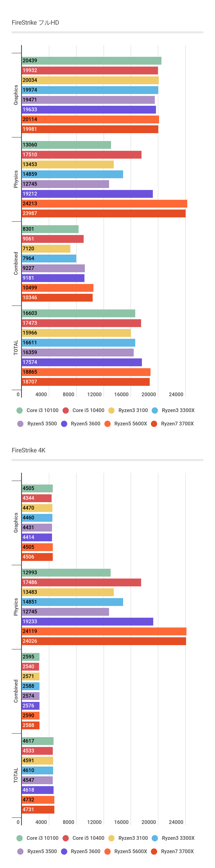215x868 pixels.
Task: Toggle Ryzen5 3500 legend label in 4K chart
Action: (x=42, y=851)
